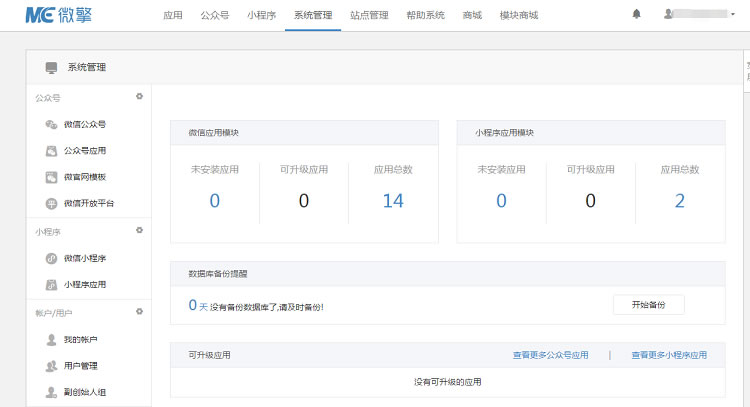Collapse the 帐户/用户 sidebar section gear

point(139,311)
